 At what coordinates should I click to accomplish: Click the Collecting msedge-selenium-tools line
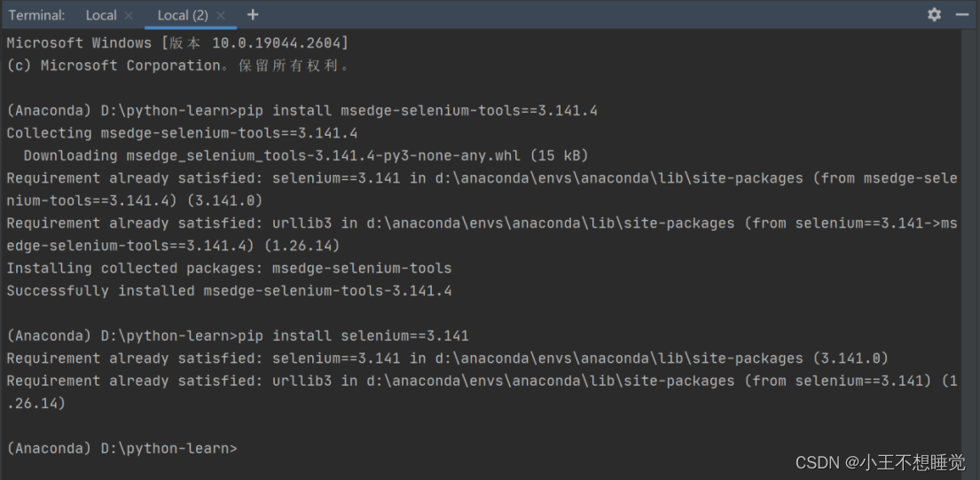click(x=182, y=133)
